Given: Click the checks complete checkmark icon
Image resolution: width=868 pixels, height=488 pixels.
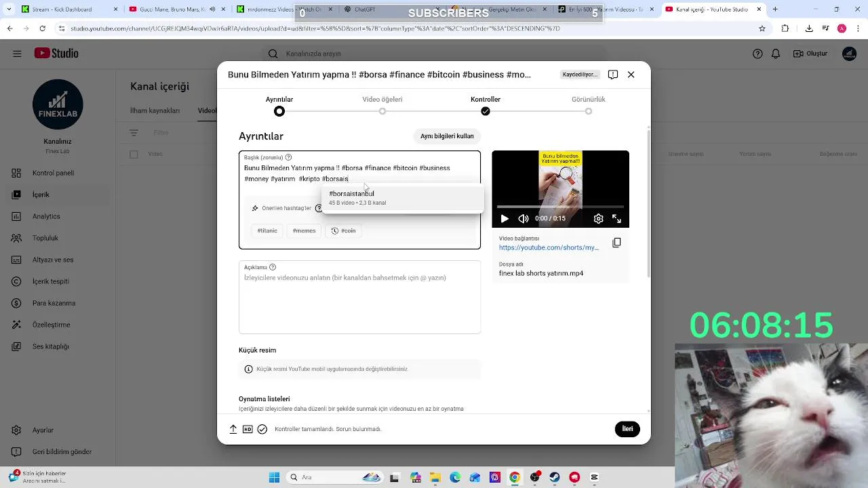Looking at the screenshot, I should pyautogui.click(x=262, y=429).
